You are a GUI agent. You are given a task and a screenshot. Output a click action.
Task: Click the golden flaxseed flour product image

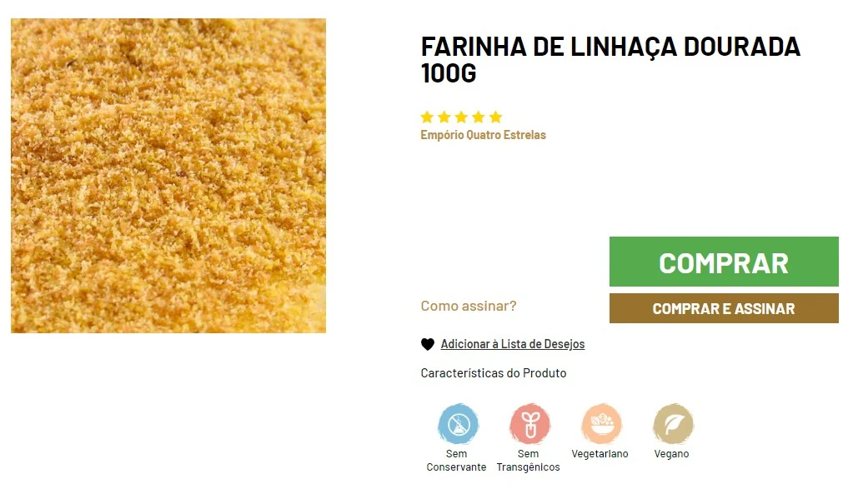[168, 176]
